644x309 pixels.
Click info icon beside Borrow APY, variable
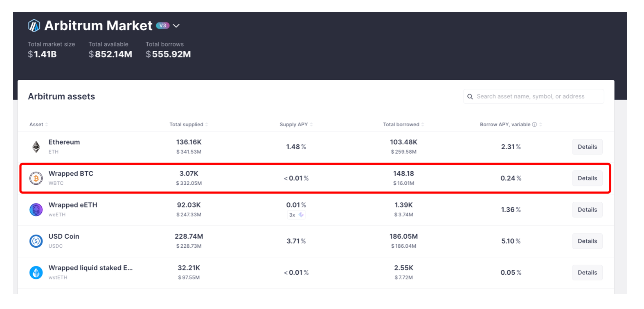[534, 125]
